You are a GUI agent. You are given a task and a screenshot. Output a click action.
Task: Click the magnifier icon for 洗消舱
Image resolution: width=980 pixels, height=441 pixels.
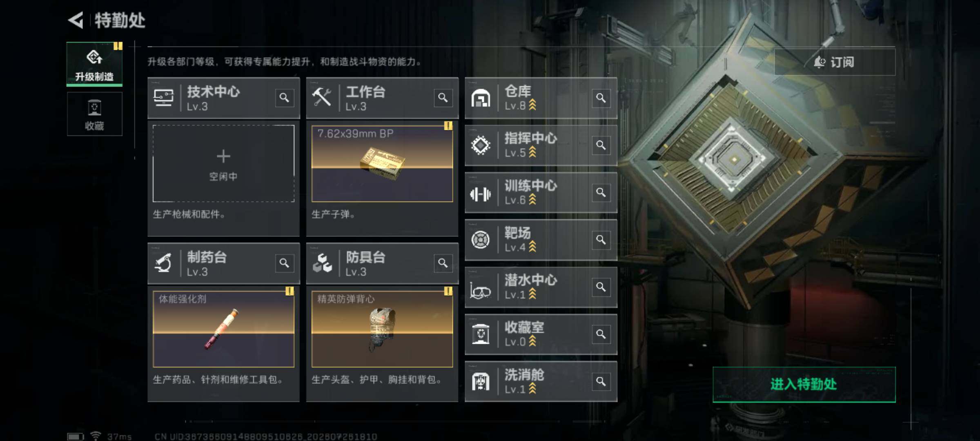601,381
